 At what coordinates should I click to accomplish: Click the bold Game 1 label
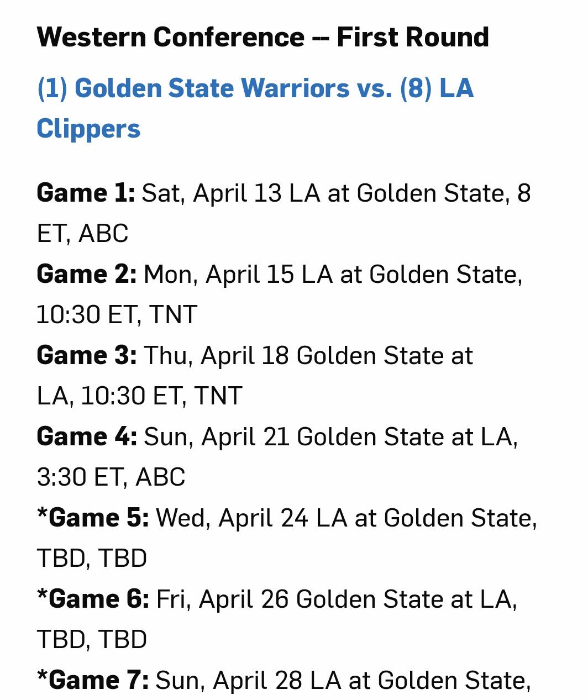coord(86,193)
